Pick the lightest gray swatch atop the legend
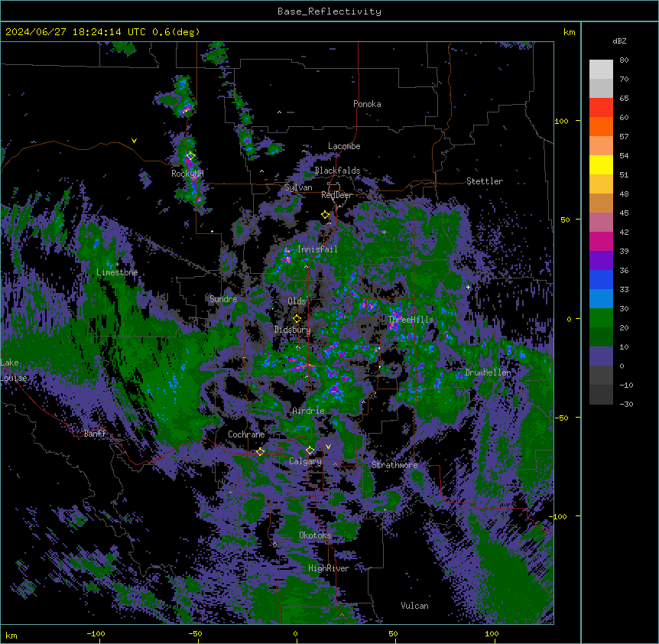The height and width of the screenshot is (644, 659). tap(601, 70)
